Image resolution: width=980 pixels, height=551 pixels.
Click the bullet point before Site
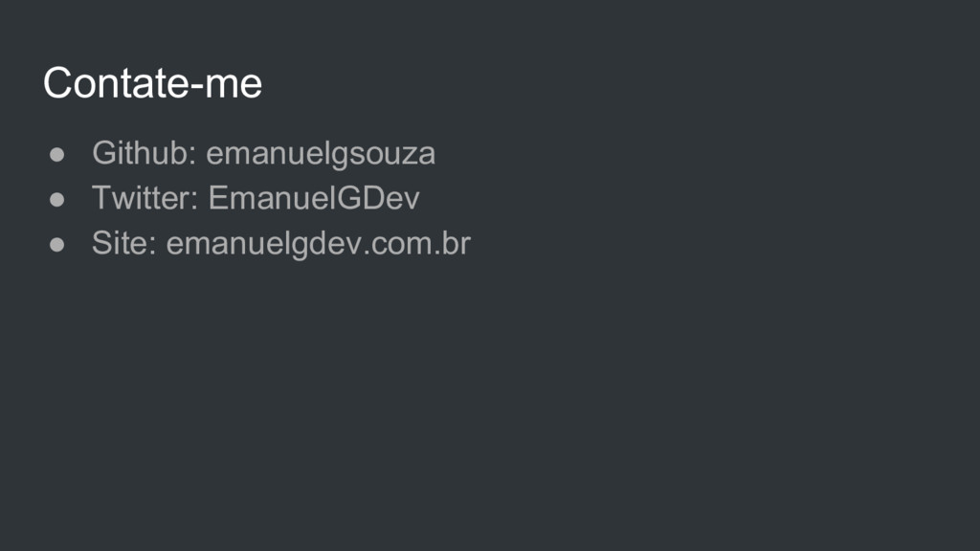point(56,245)
